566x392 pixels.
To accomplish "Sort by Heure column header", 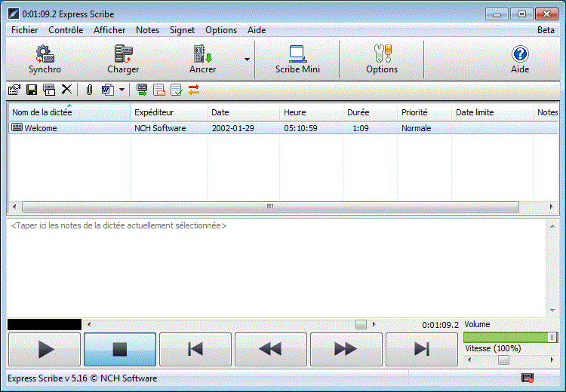I will [x=311, y=112].
